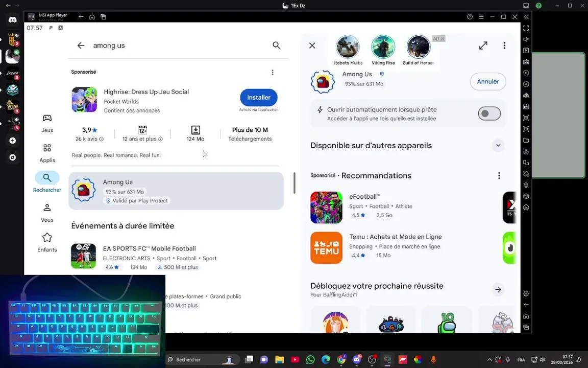
Task: Switch to the Jeux tab
Action: click(47, 123)
